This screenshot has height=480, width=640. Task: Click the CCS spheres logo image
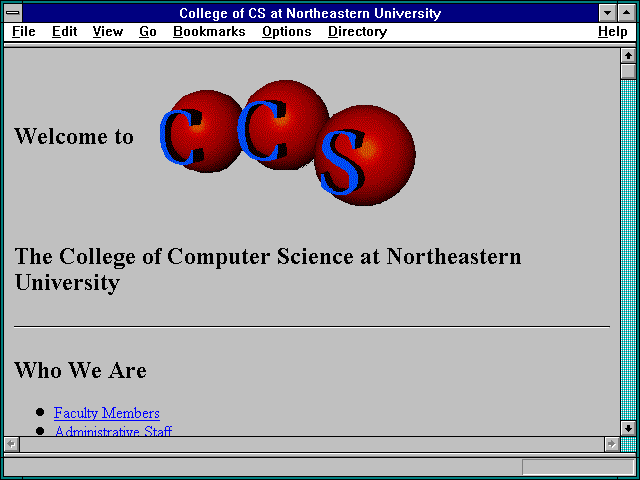click(288, 142)
